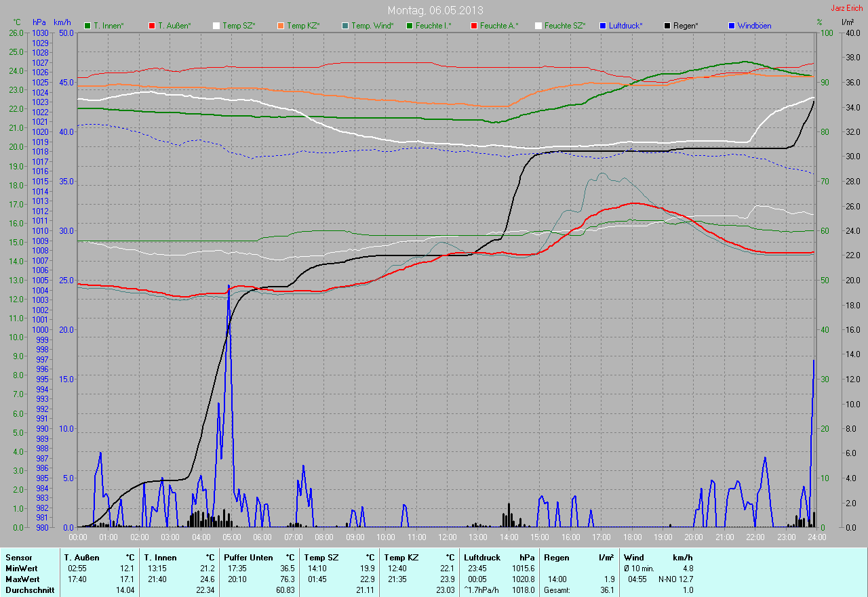This screenshot has width=868, height=597.
Task: Select the 'Temp SZ*' legend label
Action: (239, 26)
